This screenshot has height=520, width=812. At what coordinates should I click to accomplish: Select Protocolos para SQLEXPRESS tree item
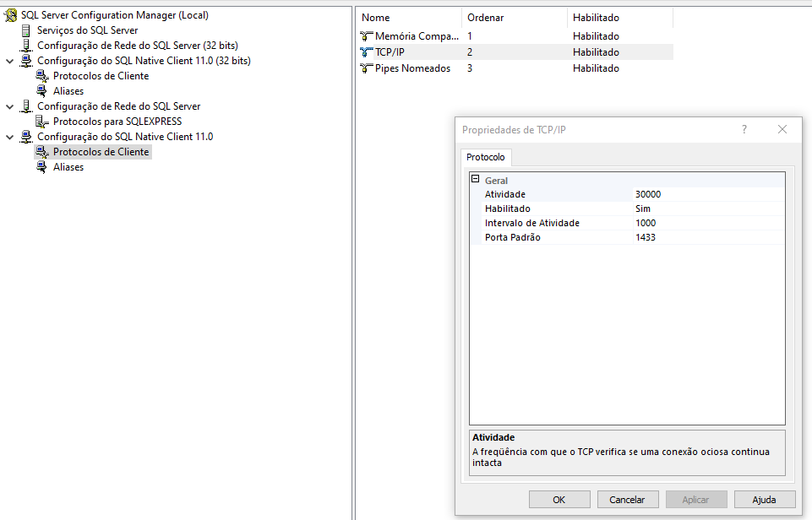tap(117, 122)
